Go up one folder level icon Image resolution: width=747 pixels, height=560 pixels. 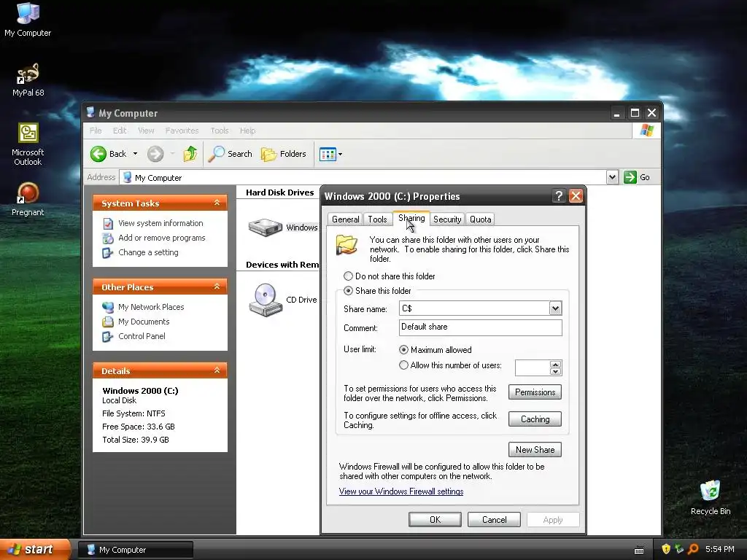(190, 154)
